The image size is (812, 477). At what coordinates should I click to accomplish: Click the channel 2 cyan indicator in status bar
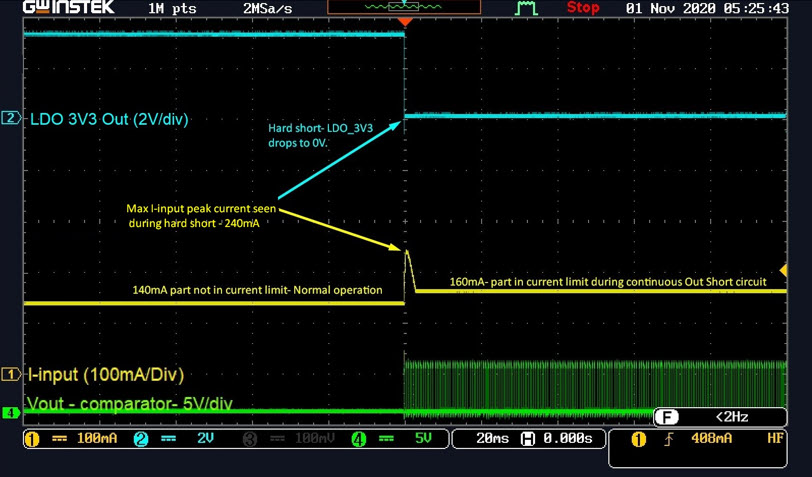141,439
